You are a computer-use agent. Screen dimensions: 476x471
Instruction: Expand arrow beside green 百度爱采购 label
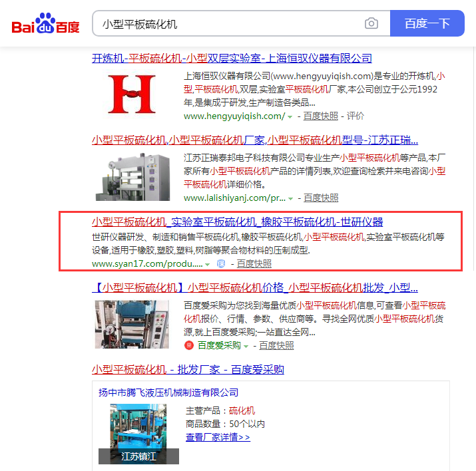[x=246, y=346]
